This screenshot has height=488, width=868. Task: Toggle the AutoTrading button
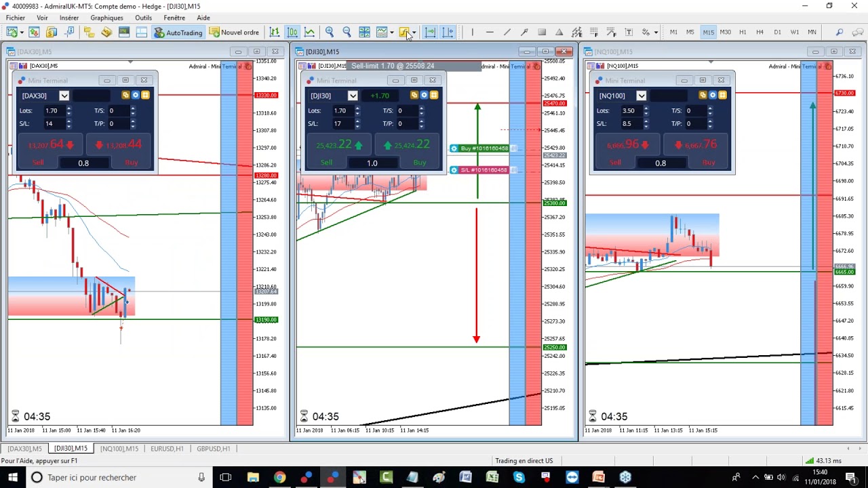coord(178,32)
